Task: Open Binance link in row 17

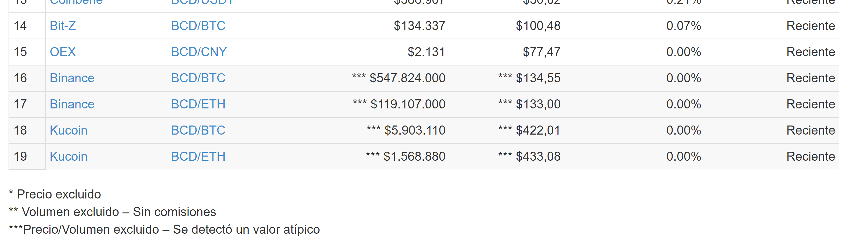Action: pyautogui.click(x=72, y=104)
